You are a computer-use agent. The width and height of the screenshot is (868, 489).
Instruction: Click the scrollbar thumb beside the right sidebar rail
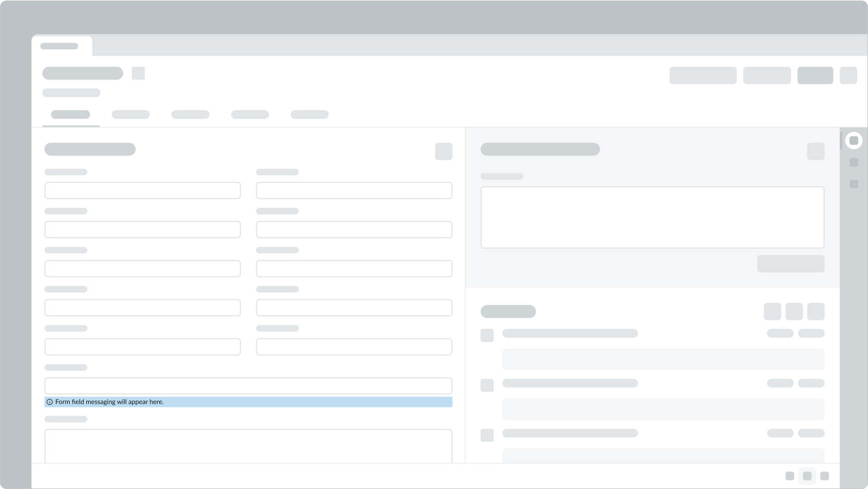tap(841, 141)
